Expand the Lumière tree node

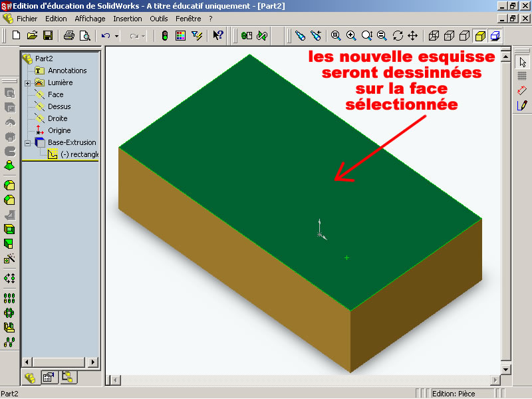(x=27, y=83)
